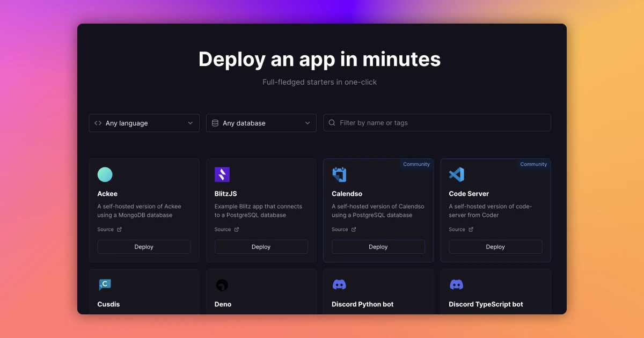
Task: Click the Cusdis card title
Action: click(x=108, y=304)
